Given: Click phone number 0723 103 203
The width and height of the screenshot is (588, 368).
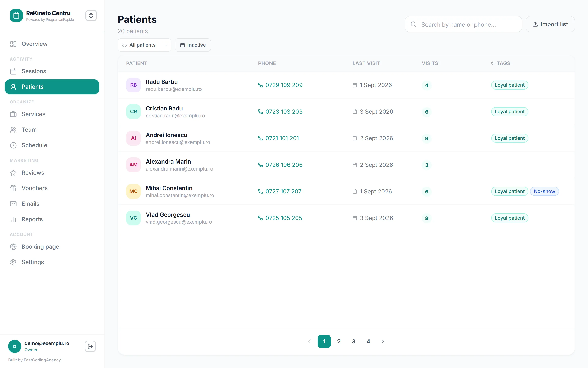Looking at the screenshot, I should 280,112.
